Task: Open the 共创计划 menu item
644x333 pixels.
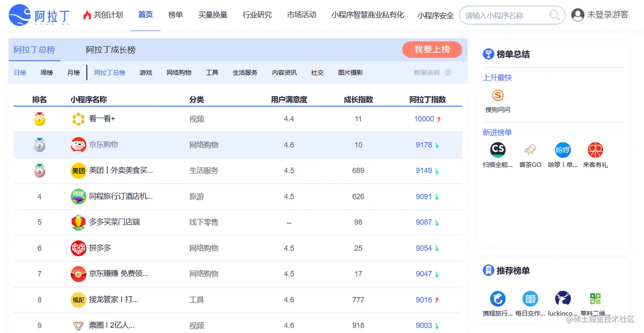Action: (108, 15)
